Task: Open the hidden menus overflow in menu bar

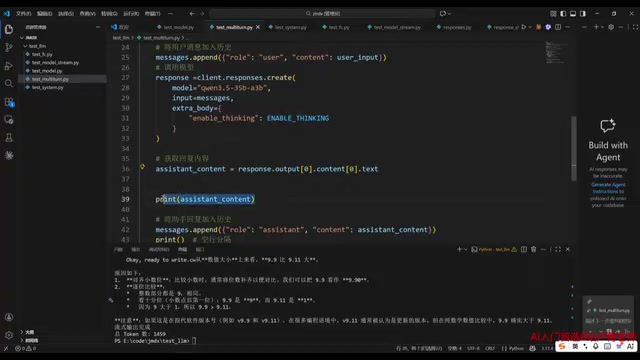Action: coord(170,13)
